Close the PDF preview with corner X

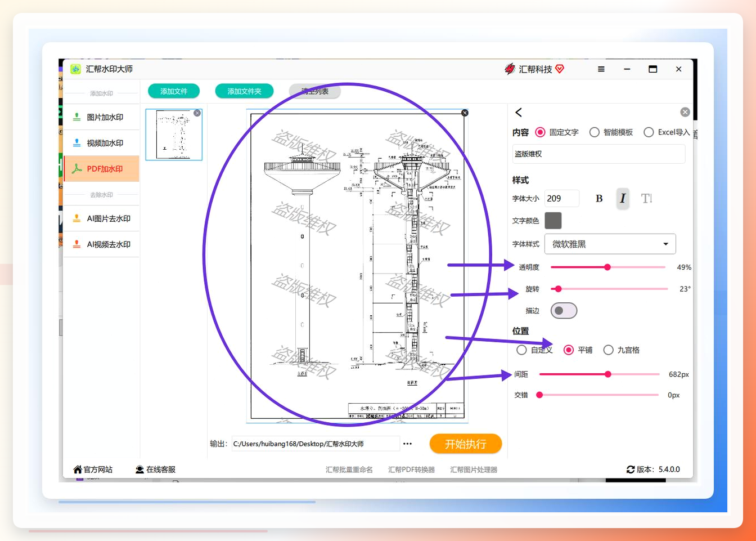(465, 113)
